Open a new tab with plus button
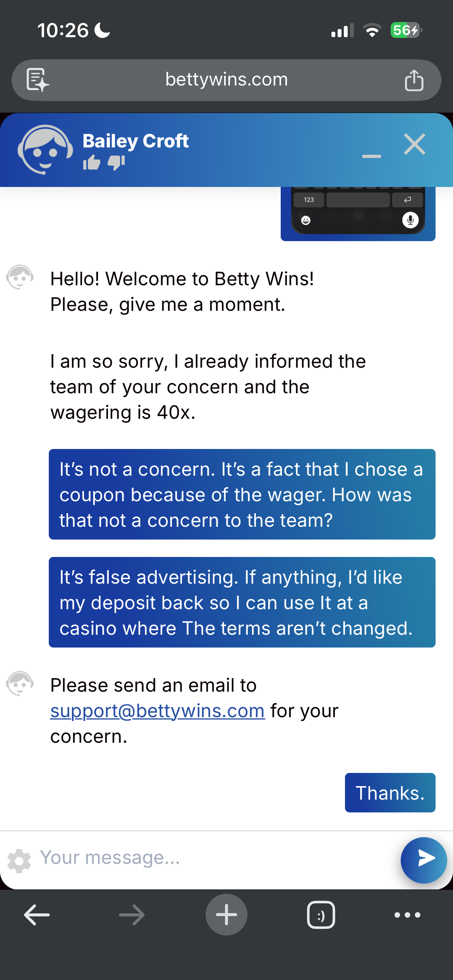The image size is (453, 980). pos(226,915)
